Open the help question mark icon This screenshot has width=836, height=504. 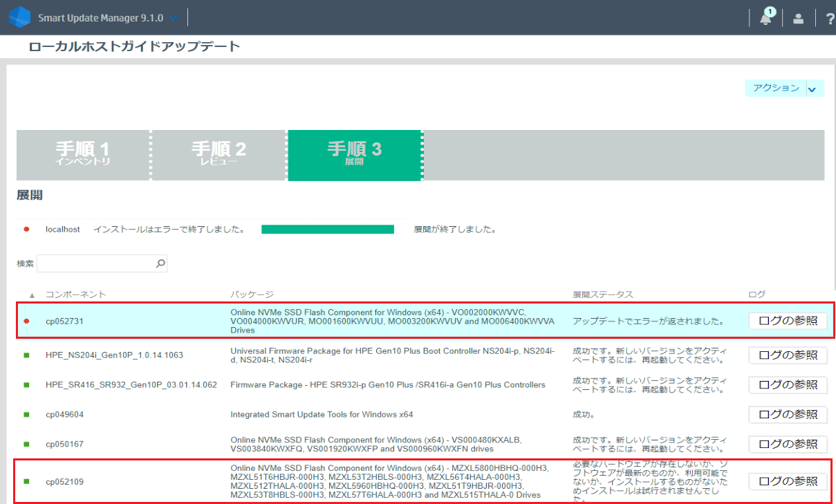pyautogui.click(x=830, y=19)
